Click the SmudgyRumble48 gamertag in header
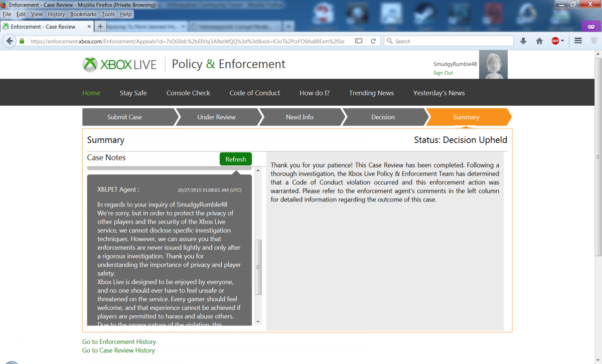Screen dimensions: 602x364 pyautogui.click(x=455, y=64)
